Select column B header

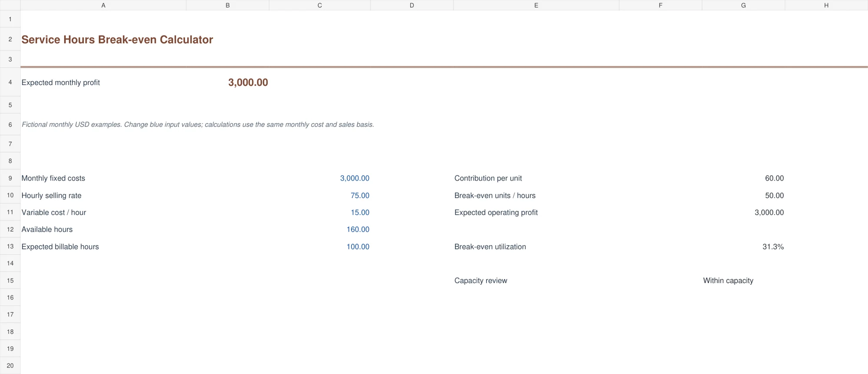coord(227,5)
